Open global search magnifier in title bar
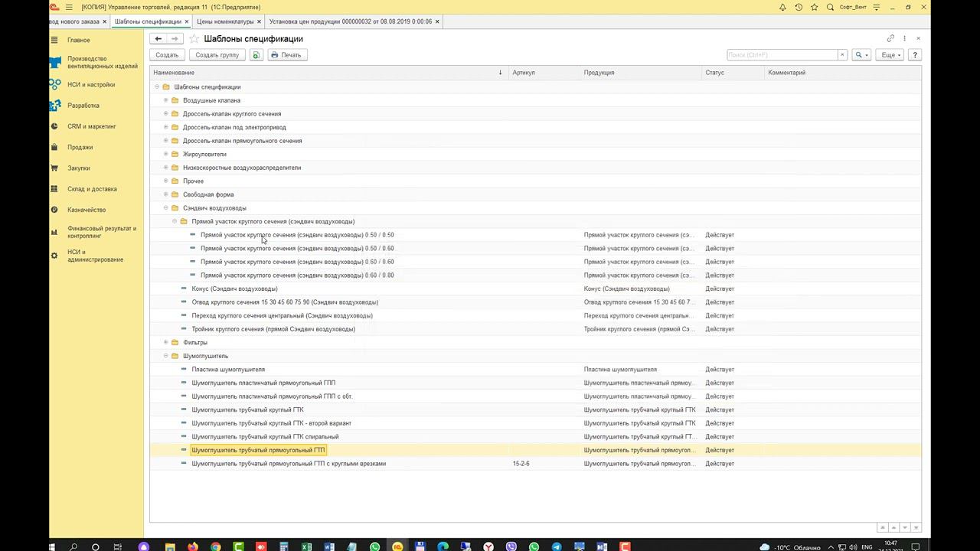Screen dimensions: 980x551 coord(830,7)
